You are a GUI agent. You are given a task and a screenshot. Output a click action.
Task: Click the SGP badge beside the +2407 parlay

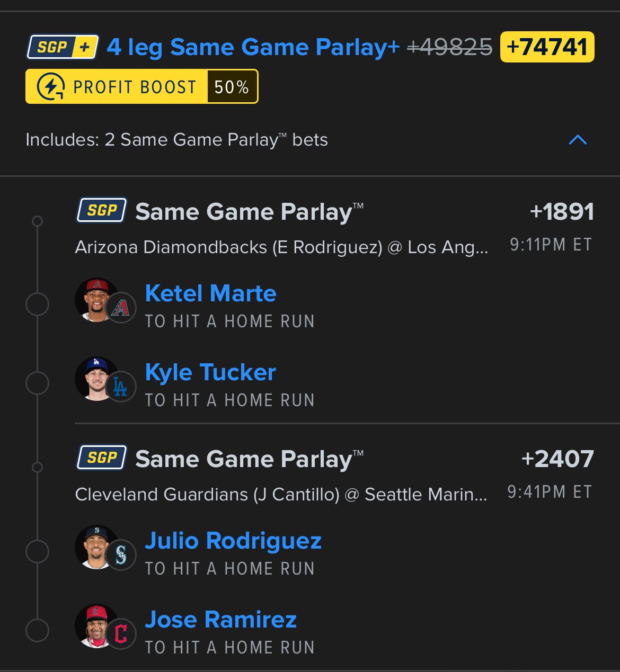pos(102,458)
